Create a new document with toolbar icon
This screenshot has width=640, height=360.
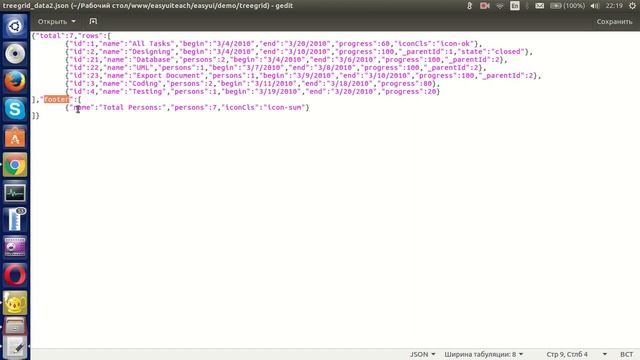pyautogui.click(x=93, y=21)
